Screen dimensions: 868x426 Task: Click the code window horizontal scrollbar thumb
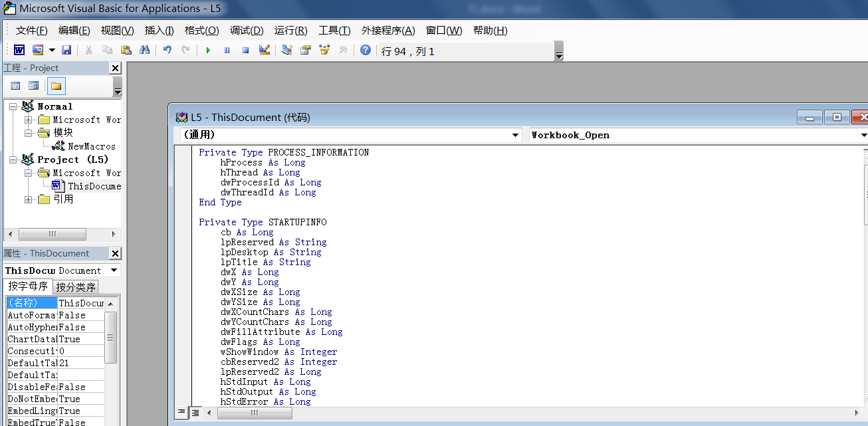tap(255, 413)
